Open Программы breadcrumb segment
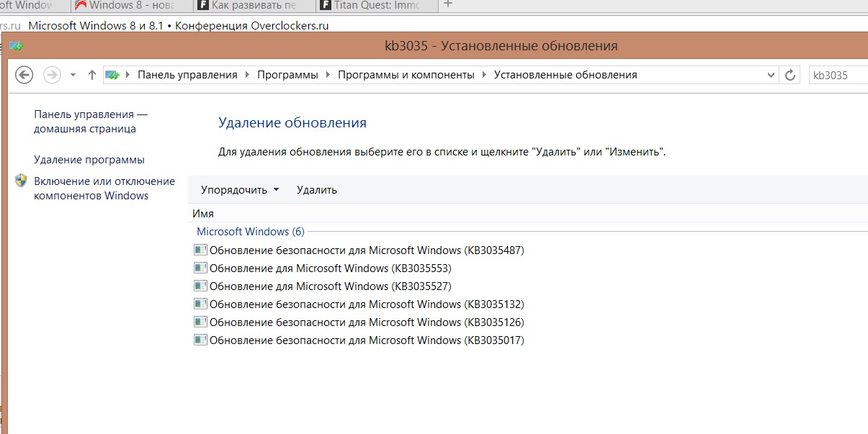 point(287,75)
